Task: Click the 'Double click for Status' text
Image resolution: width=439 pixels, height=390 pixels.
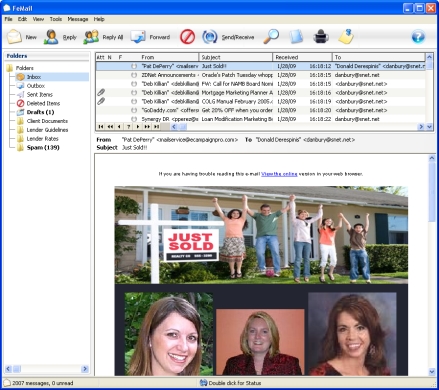Action: (x=235, y=383)
